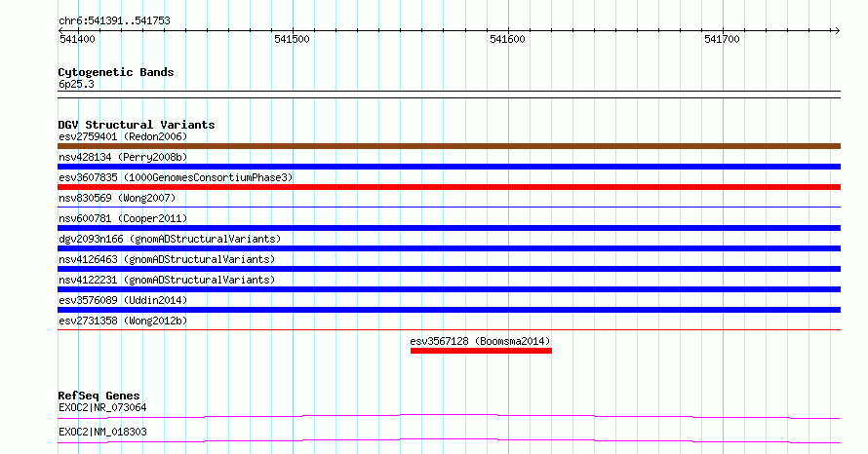The height and width of the screenshot is (454, 868).
Task: Select the nsv428134 (Perry2008b) blue bar
Action: [x=449, y=167]
